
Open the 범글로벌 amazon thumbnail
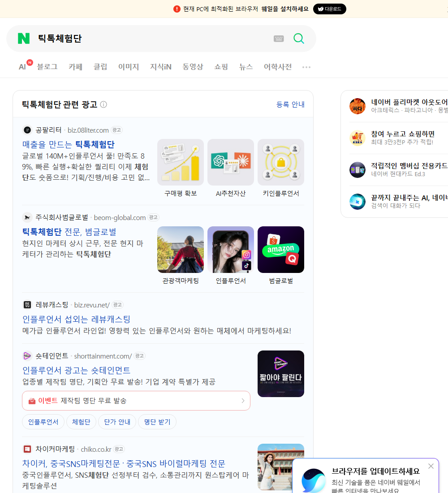click(281, 250)
